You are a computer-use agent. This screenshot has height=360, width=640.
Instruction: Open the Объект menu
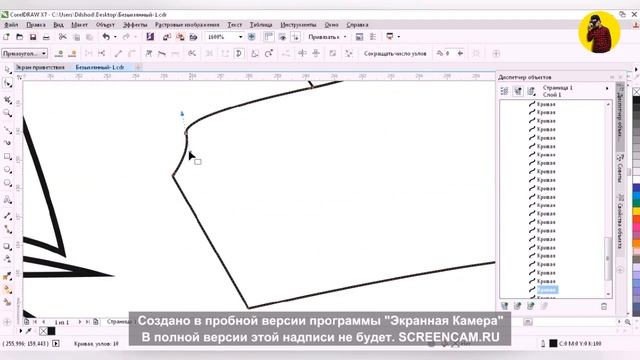tap(105, 25)
